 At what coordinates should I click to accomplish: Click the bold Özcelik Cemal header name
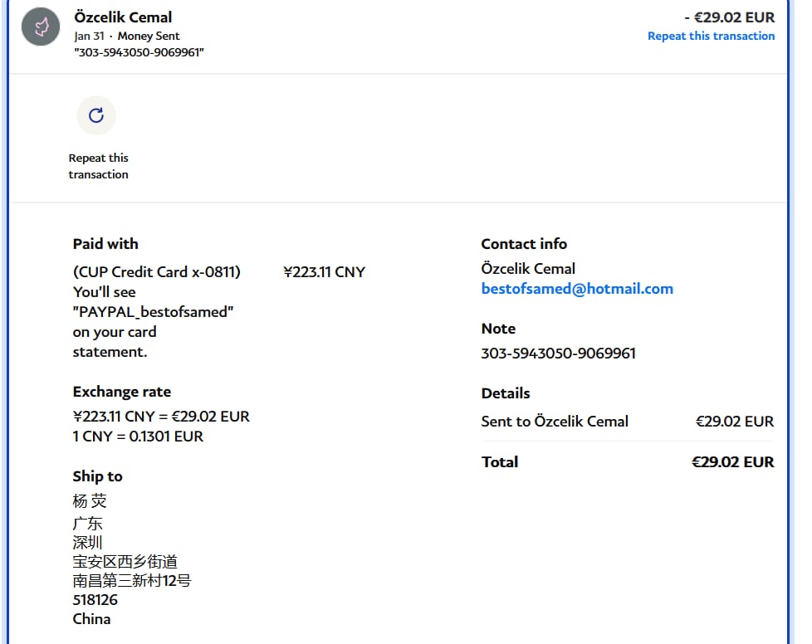click(123, 17)
